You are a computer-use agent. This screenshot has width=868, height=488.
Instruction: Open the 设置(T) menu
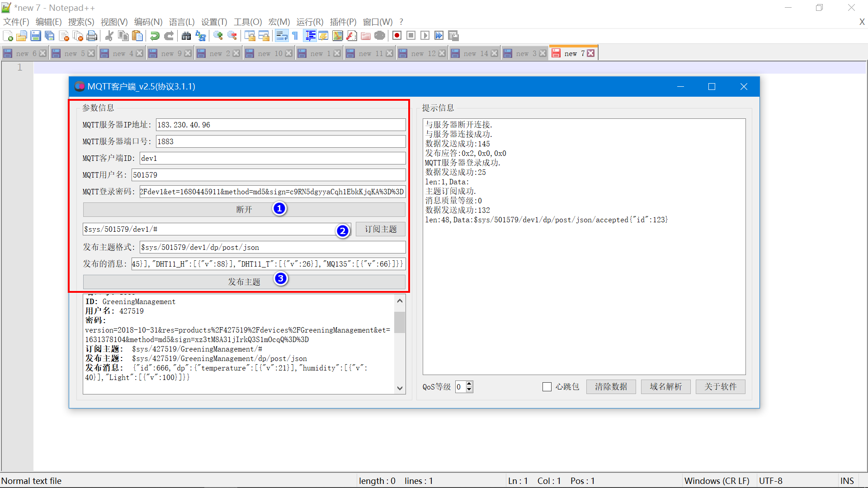[214, 22]
